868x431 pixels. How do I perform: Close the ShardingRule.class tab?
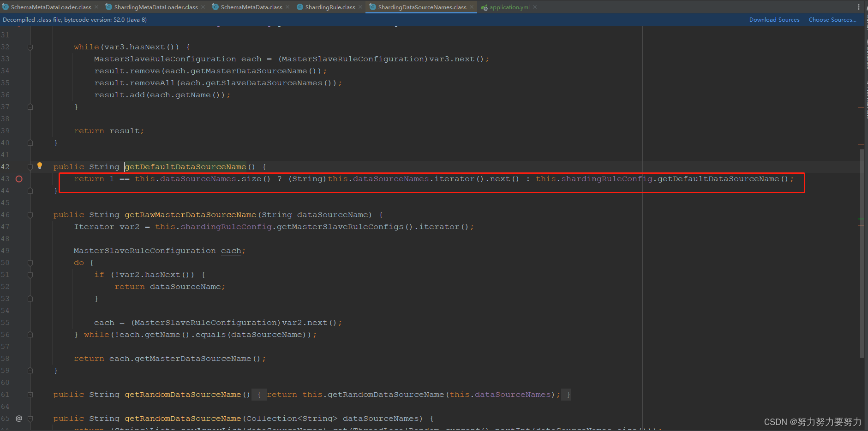[x=360, y=7]
